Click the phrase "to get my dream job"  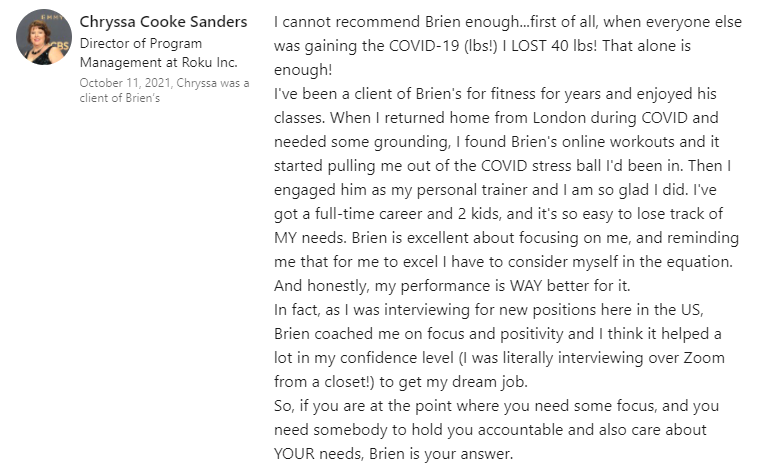(x=453, y=382)
